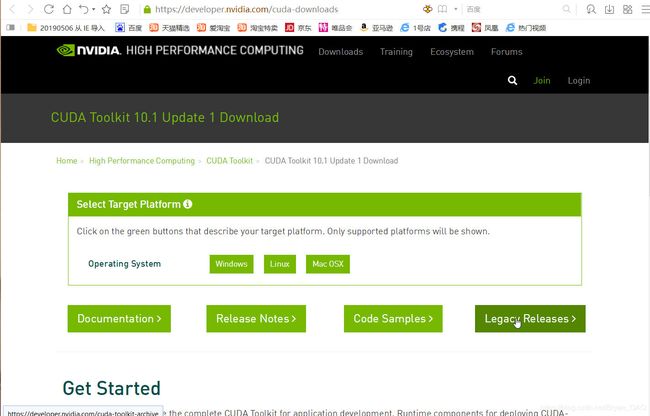Open the 唯品会 bookmark

coord(335,28)
